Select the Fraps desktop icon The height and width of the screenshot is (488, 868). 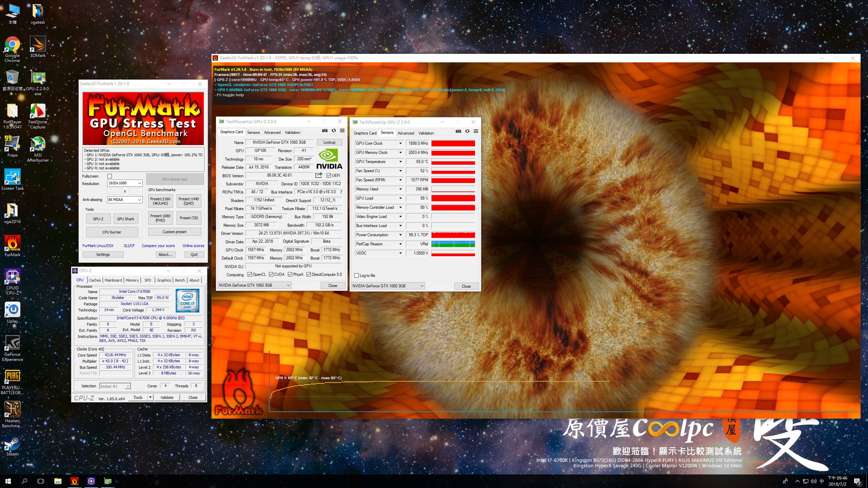[12, 146]
